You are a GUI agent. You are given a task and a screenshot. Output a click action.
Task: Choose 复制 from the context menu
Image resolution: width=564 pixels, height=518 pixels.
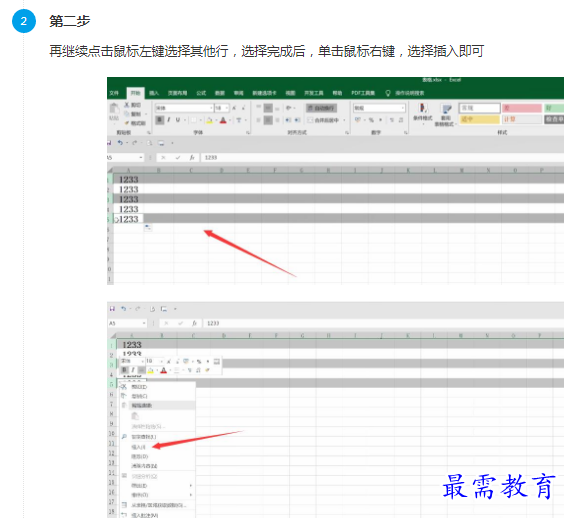157,396
